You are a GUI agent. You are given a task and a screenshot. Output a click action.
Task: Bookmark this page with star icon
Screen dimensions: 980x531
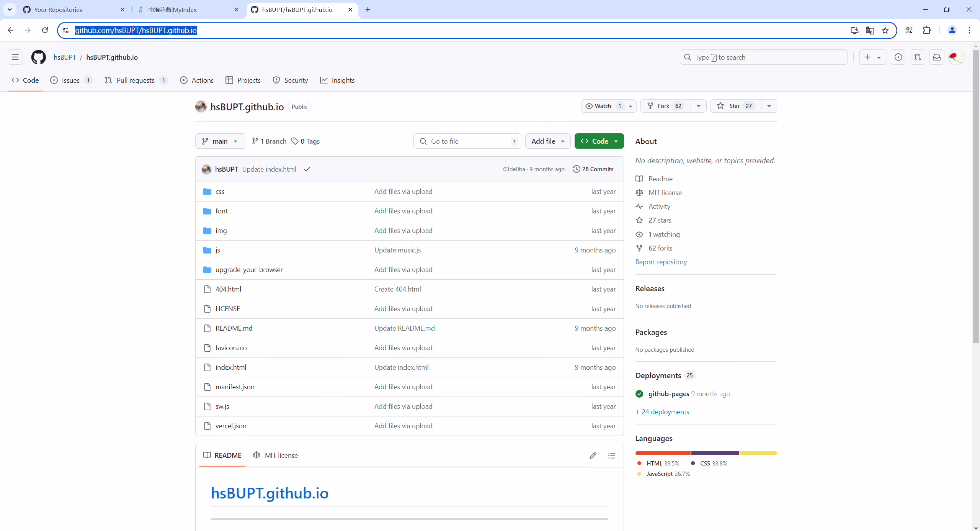point(885,30)
